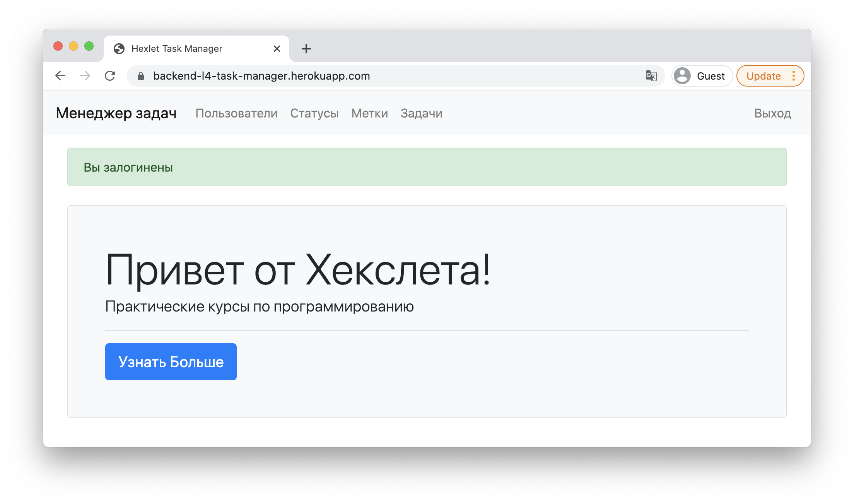
Task: Open the Статусы section
Action: coord(314,113)
